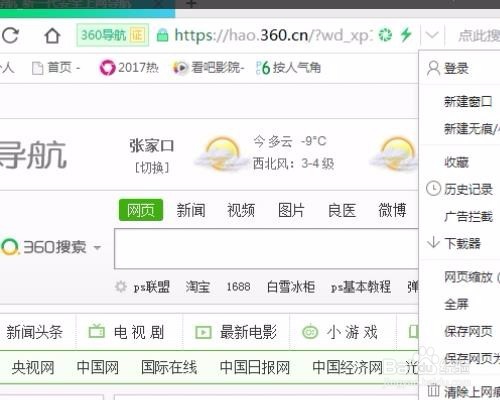Click the 点此搜索 search box
The width and height of the screenshot is (500, 400).
pos(479,35)
